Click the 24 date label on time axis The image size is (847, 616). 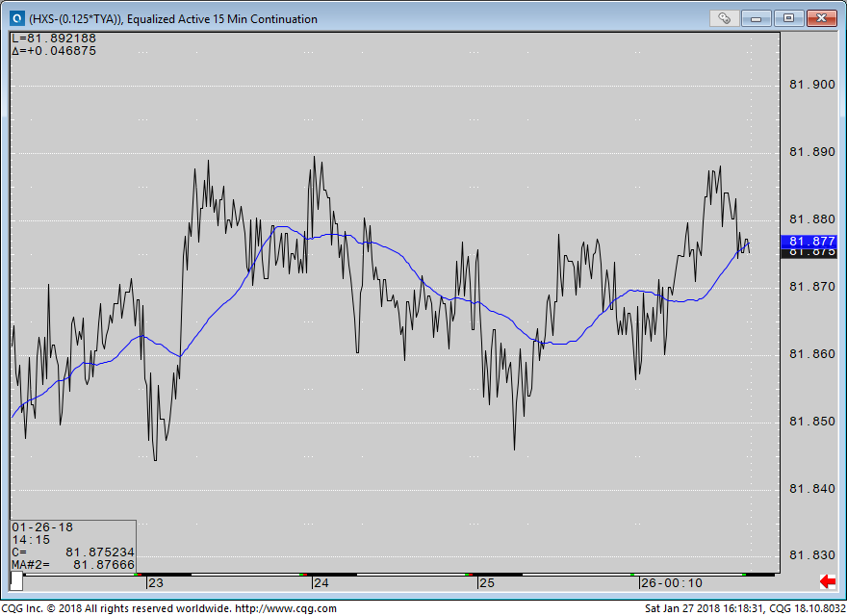tap(321, 583)
